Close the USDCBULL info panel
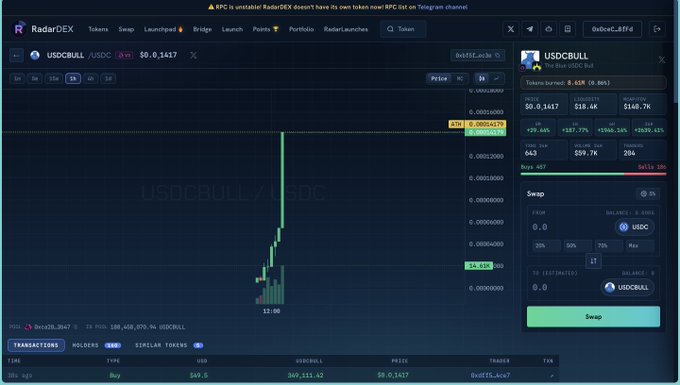The height and width of the screenshot is (385, 680). (x=662, y=60)
